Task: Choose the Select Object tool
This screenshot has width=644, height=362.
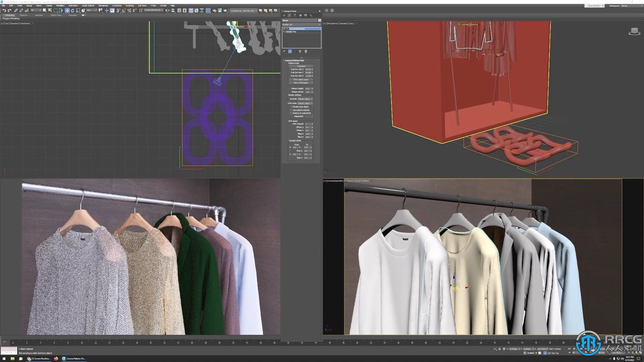Action: (45, 10)
